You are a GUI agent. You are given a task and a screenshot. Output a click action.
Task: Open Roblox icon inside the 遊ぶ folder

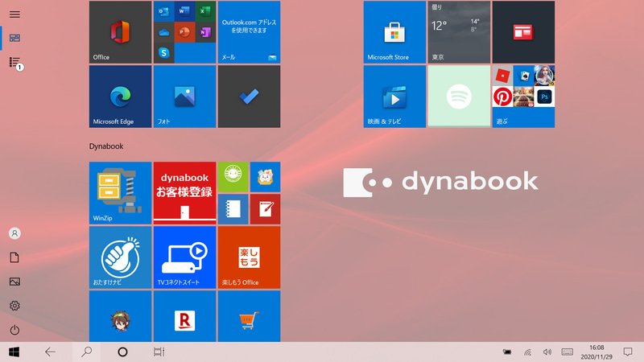click(502, 76)
